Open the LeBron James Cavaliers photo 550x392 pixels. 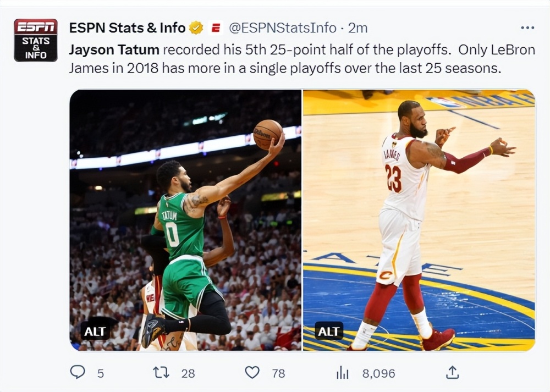(419, 220)
